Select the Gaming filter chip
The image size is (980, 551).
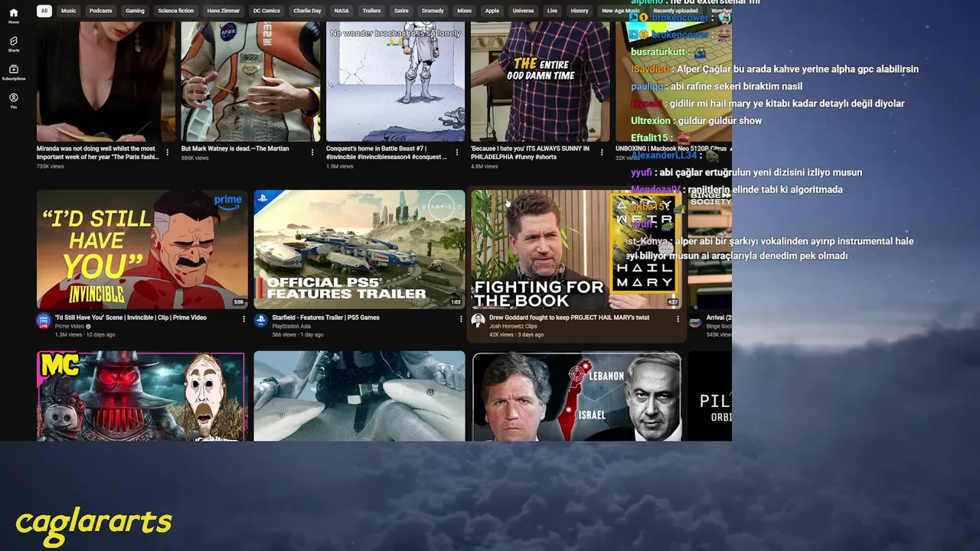(135, 11)
